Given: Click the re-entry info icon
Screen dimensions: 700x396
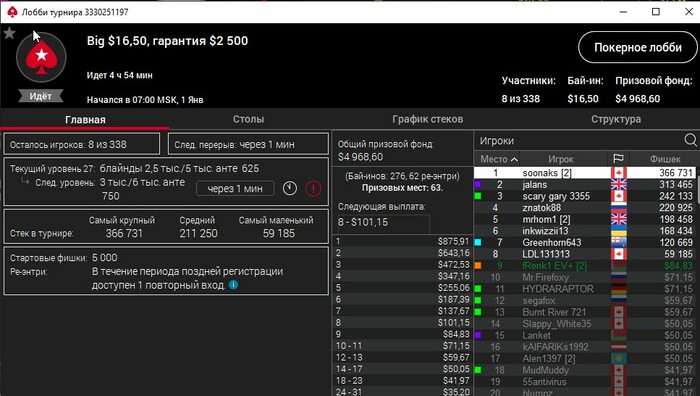Looking at the screenshot, I should click(233, 285).
